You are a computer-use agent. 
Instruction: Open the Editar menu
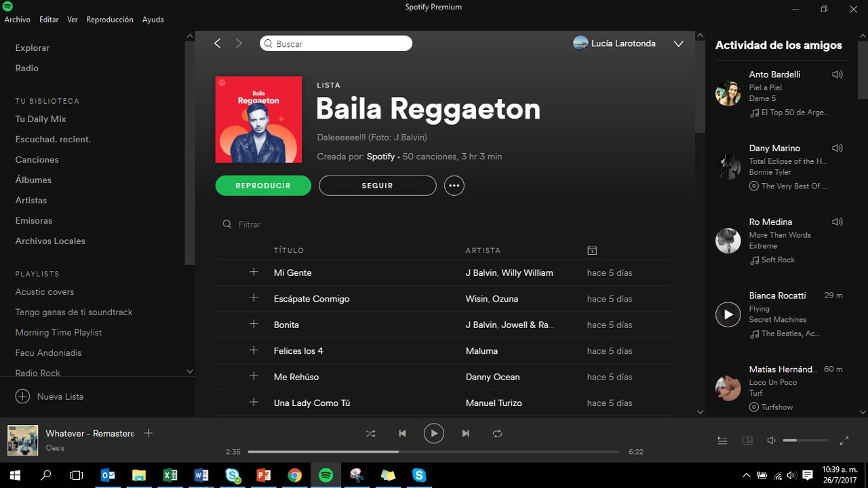coord(49,20)
